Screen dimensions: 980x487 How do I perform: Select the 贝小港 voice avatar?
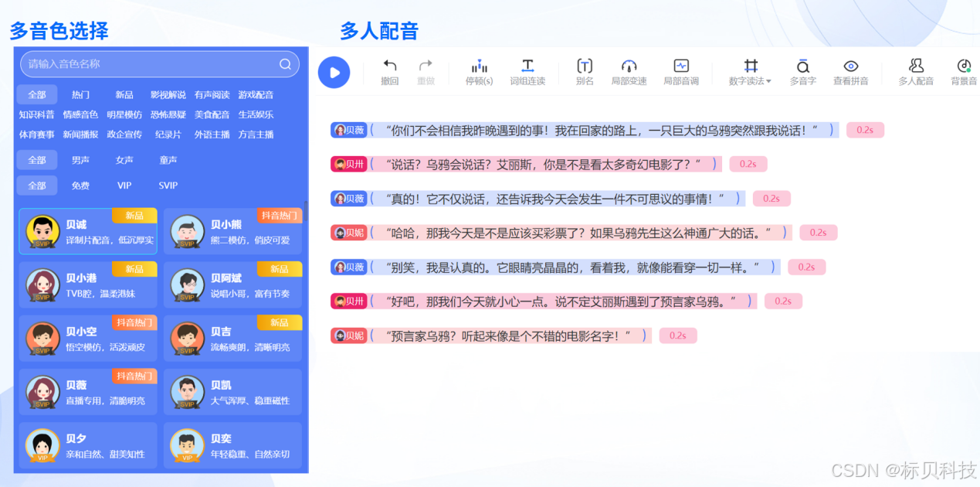coord(42,285)
